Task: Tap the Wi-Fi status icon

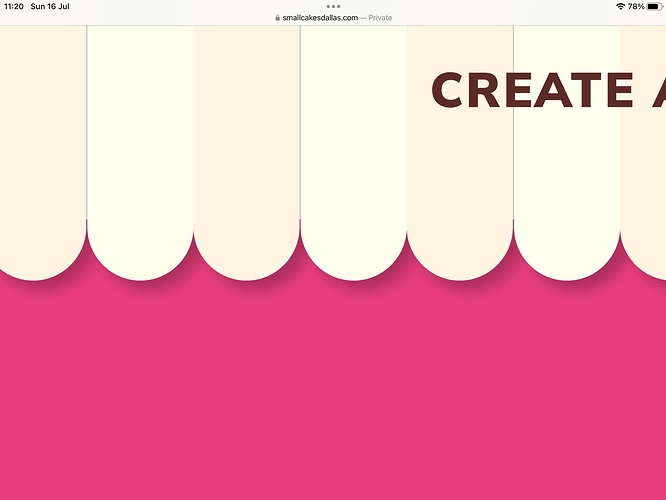Action: 620,6
